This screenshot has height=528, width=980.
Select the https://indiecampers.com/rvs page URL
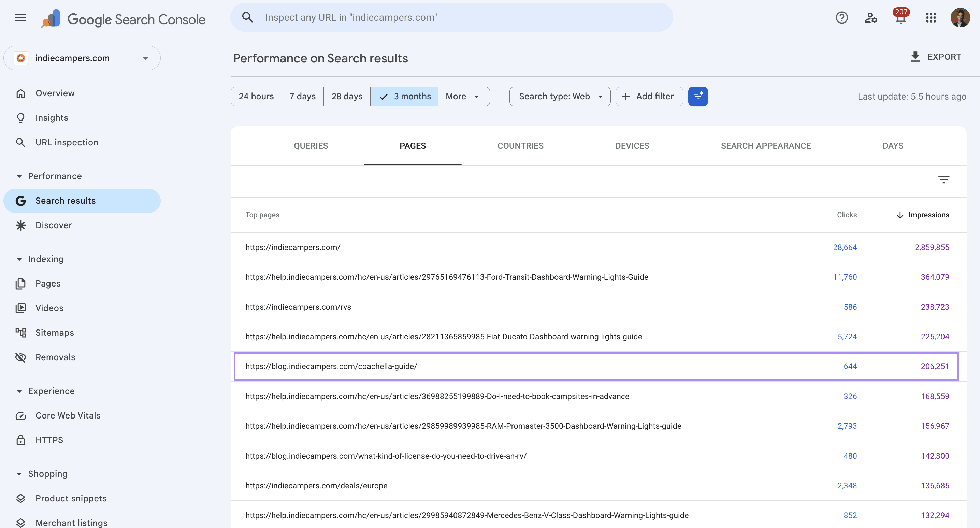click(x=298, y=307)
